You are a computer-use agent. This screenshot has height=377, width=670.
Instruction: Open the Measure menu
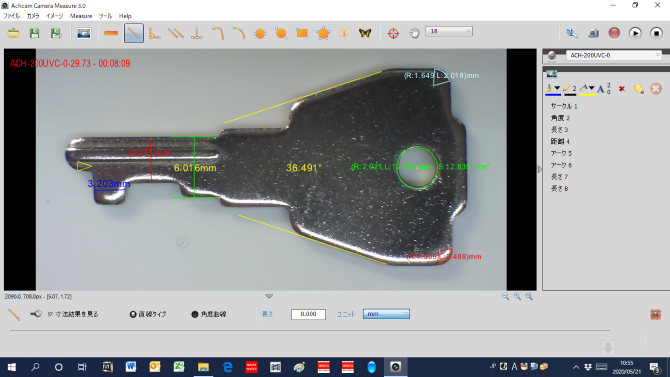(x=81, y=16)
